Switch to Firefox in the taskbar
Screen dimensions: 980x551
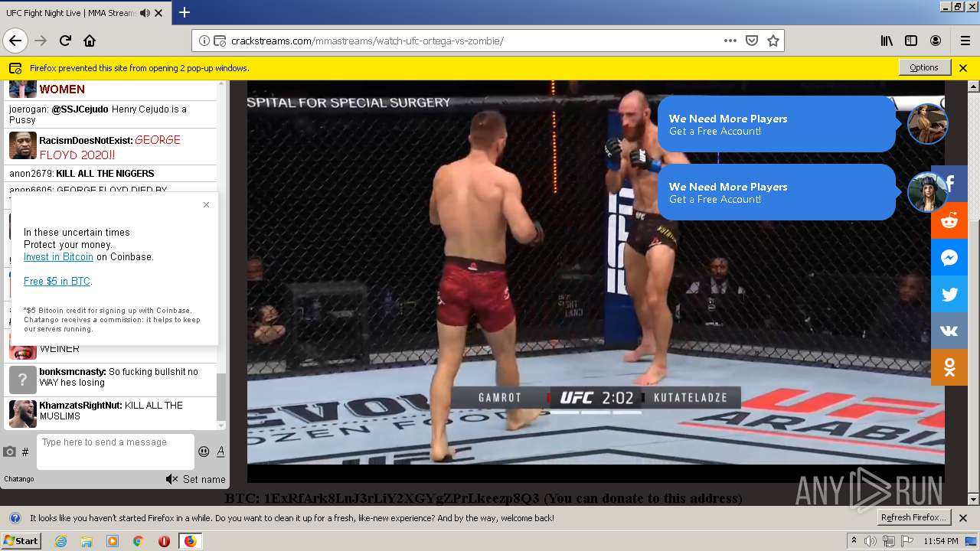(x=190, y=541)
